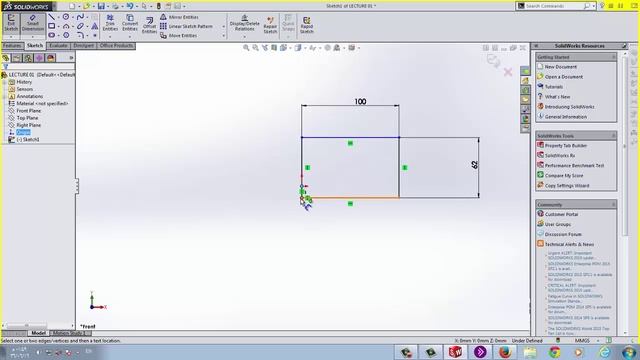This screenshot has height=360, width=640.
Task: Click the Offset Entities tool
Action: point(149,25)
